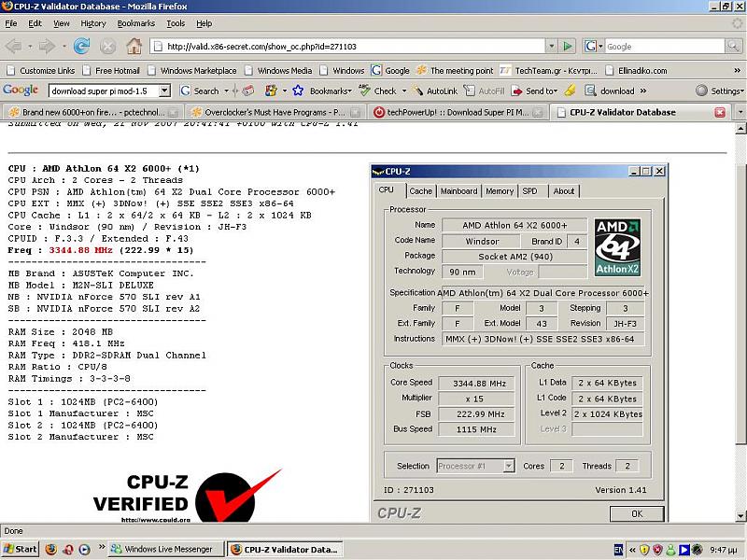The image size is (747, 560).
Task: Open the Windows Start menu
Action: tap(20, 549)
